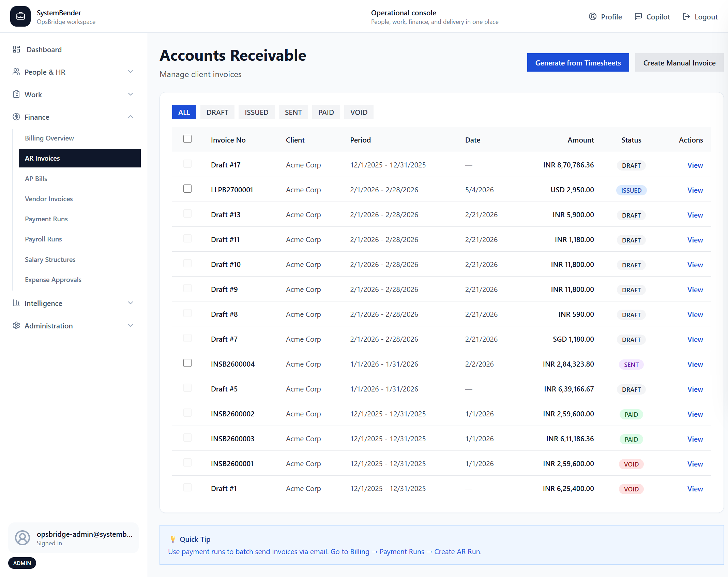Click the Administration gear icon
This screenshot has height=577, width=728.
(16, 326)
